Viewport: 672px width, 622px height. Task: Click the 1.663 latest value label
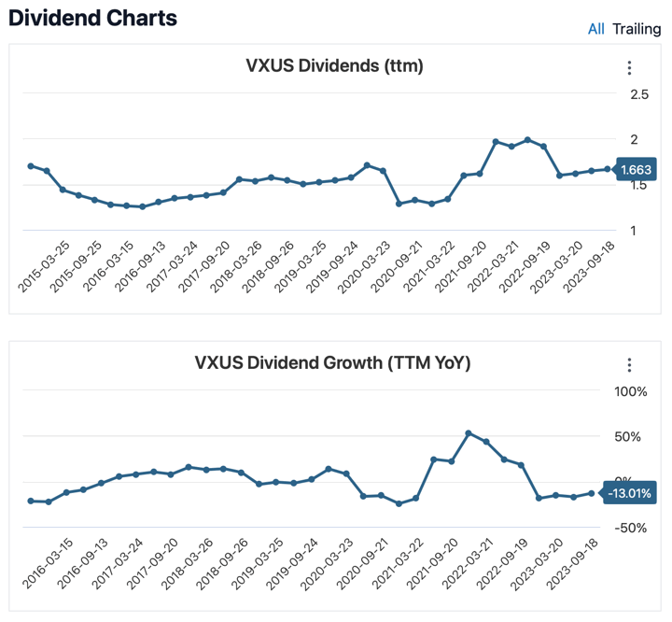[636, 169]
